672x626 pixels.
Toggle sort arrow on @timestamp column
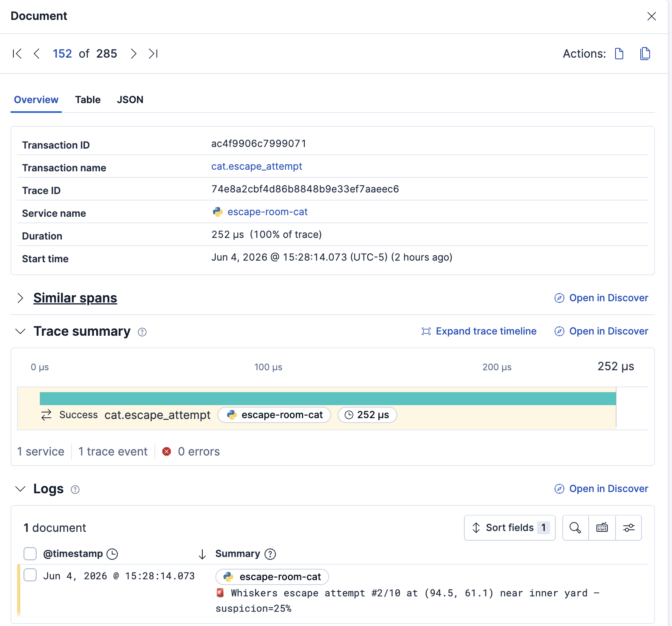coord(202,554)
